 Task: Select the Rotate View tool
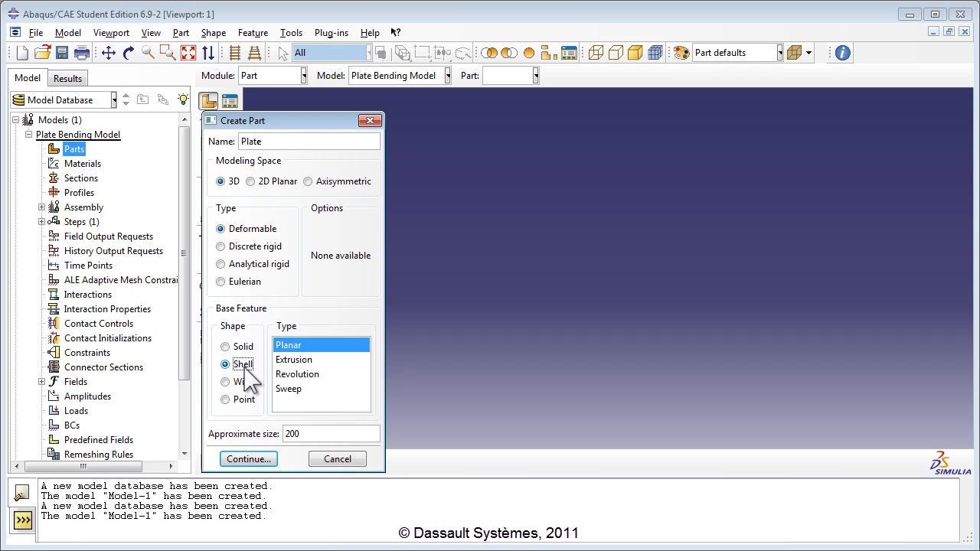click(x=128, y=53)
